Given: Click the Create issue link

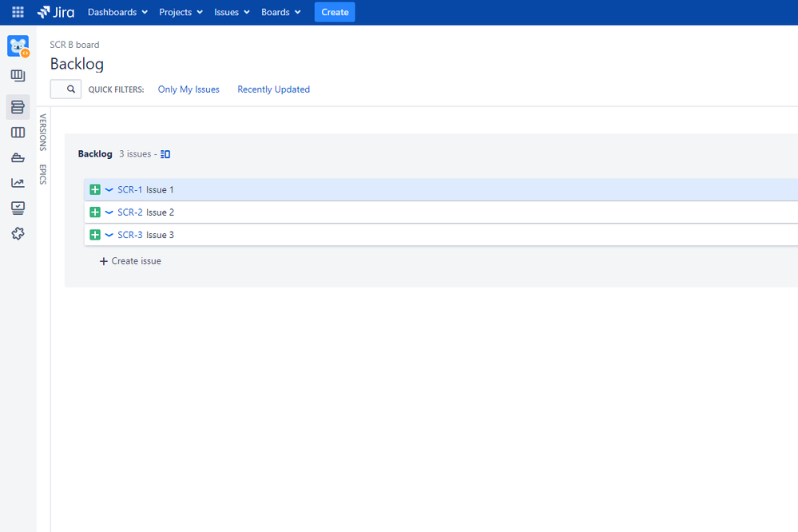Looking at the screenshot, I should tap(136, 261).
